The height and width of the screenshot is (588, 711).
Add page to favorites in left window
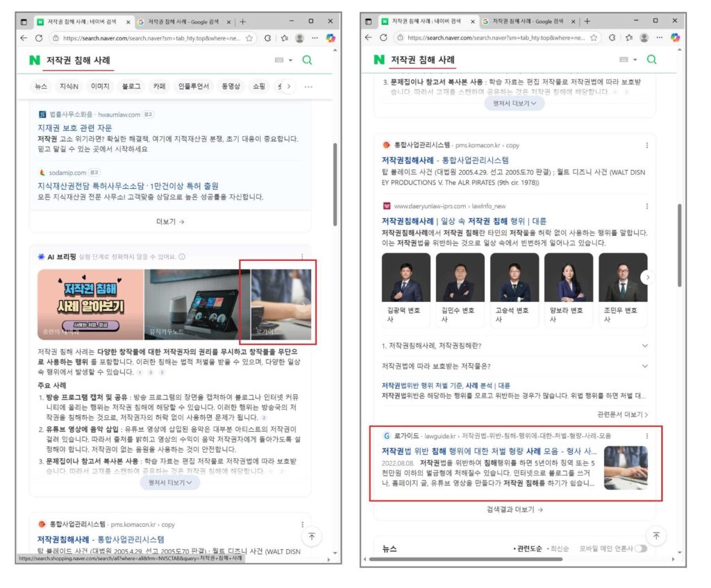pos(249,38)
